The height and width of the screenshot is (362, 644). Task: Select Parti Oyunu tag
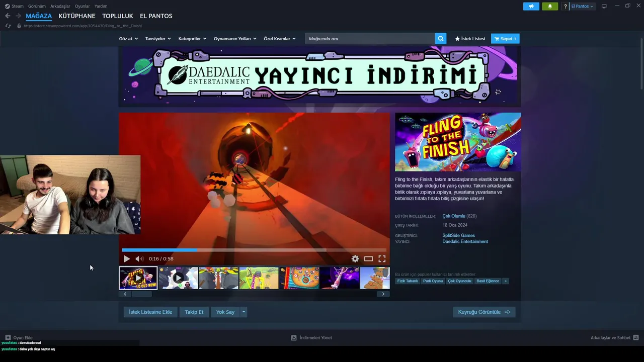(x=433, y=281)
